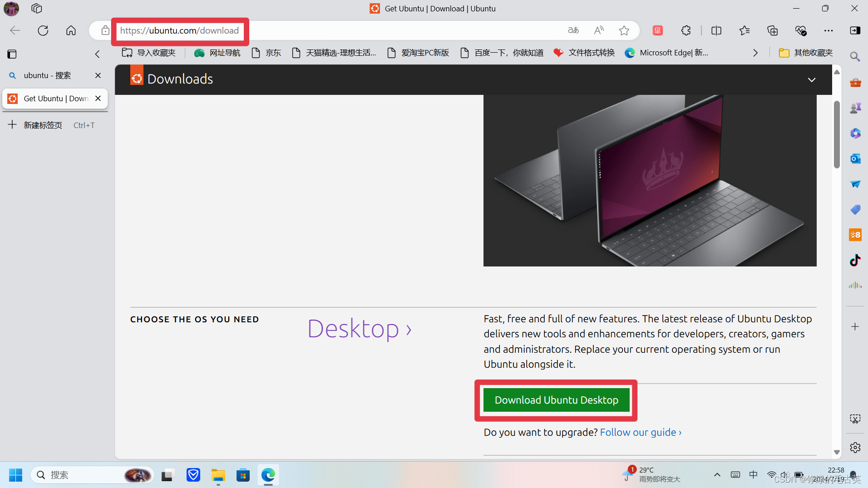This screenshot has height=488, width=868.
Task: Open the Desktop heading link
Action: point(359,329)
